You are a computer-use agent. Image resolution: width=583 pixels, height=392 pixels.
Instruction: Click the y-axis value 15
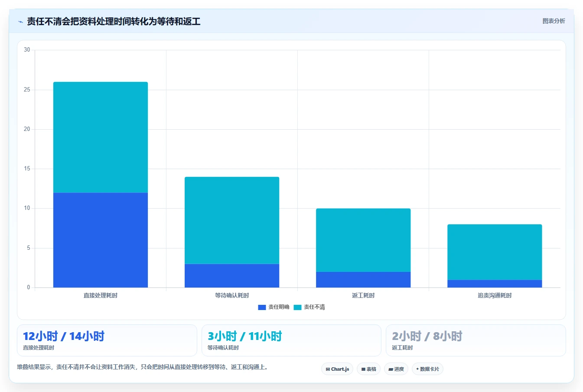tap(27, 169)
